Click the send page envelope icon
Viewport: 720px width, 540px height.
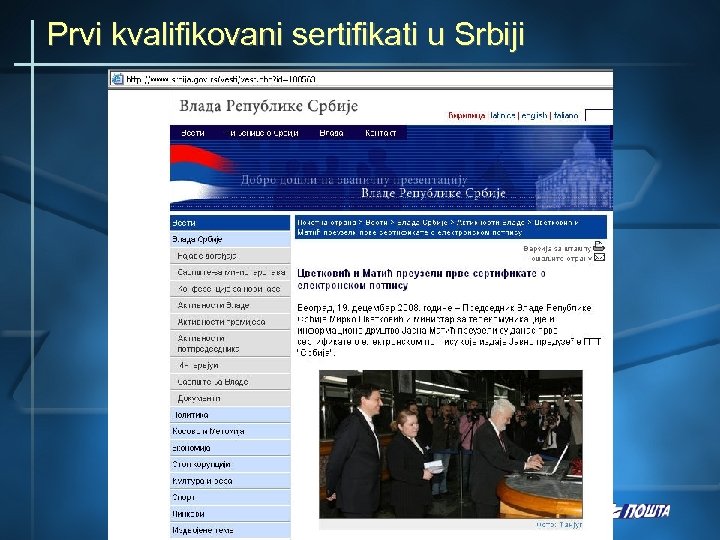point(599,258)
